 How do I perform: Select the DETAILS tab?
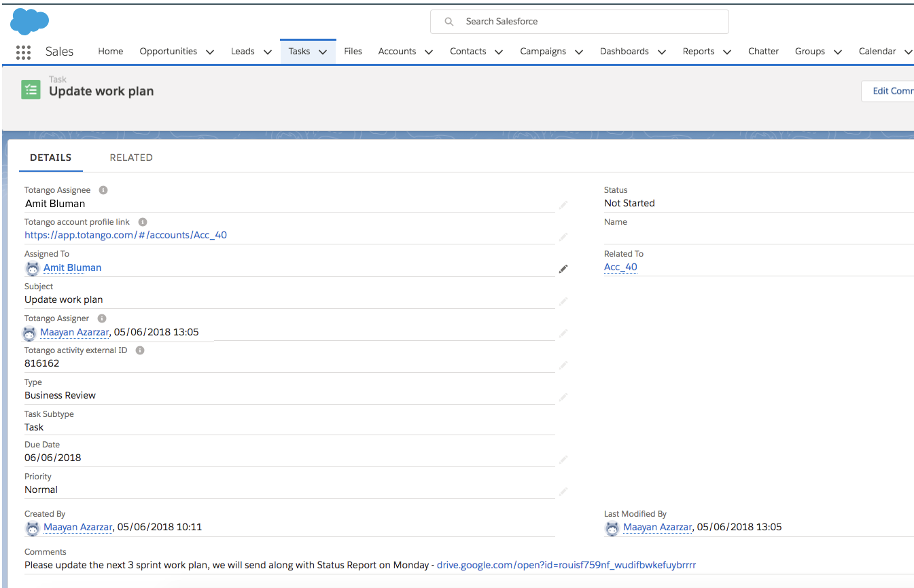(51, 158)
